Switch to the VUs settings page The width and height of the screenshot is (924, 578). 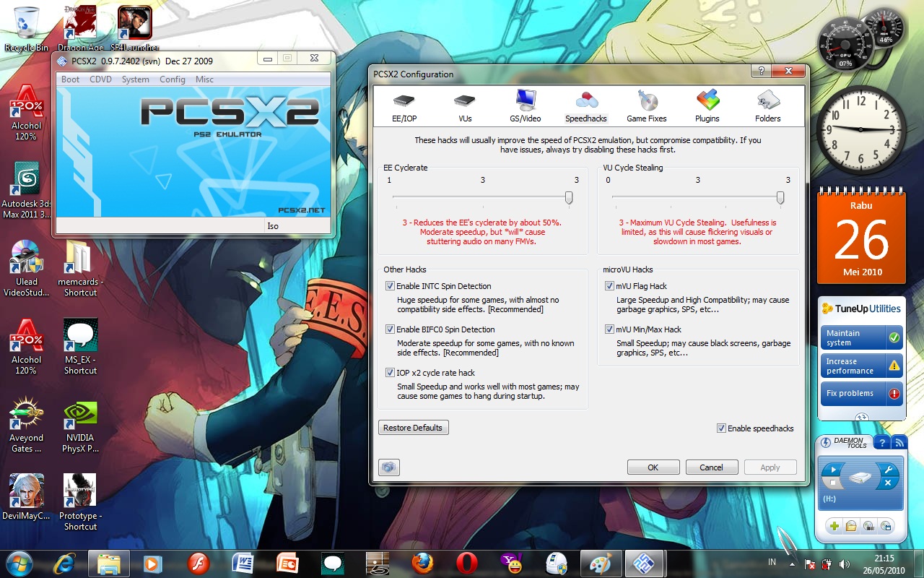point(465,107)
